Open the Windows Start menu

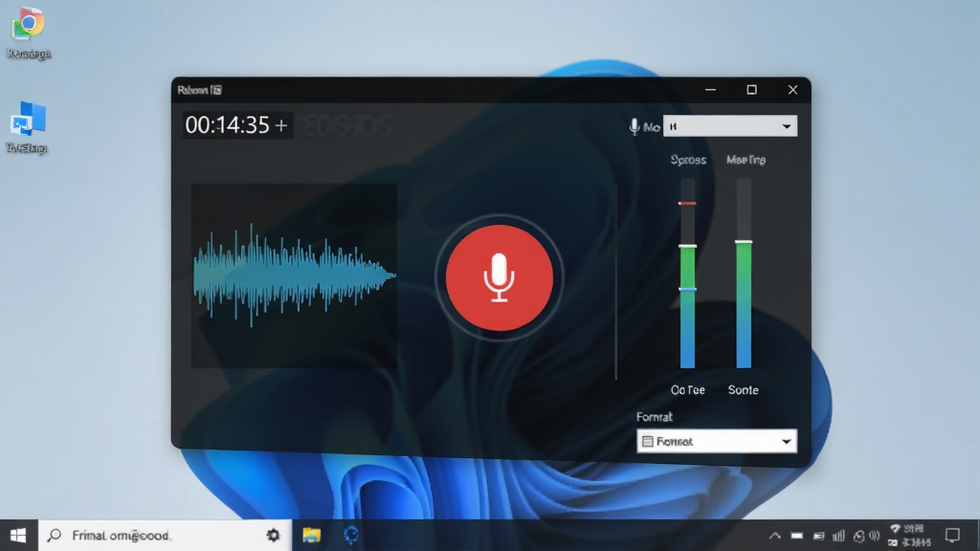[x=18, y=536]
